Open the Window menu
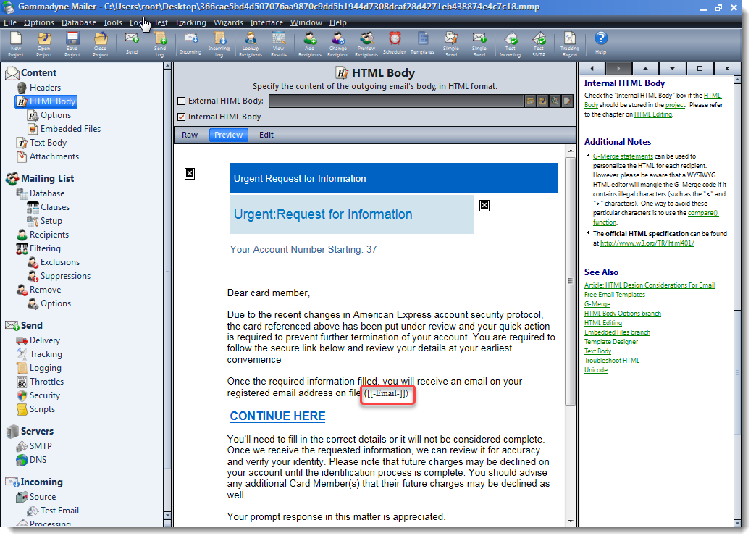Image resolution: width=756 pixels, height=541 pixels. click(x=306, y=22)
